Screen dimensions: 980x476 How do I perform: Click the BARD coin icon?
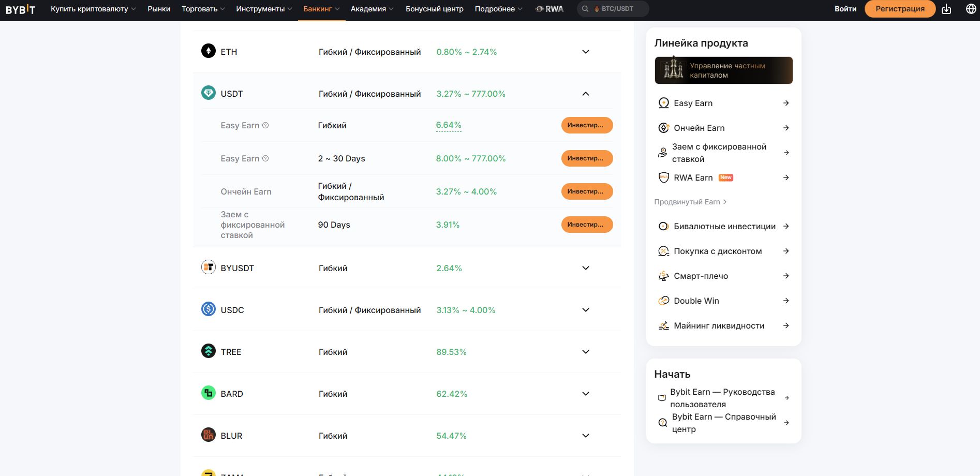[209, 393]
